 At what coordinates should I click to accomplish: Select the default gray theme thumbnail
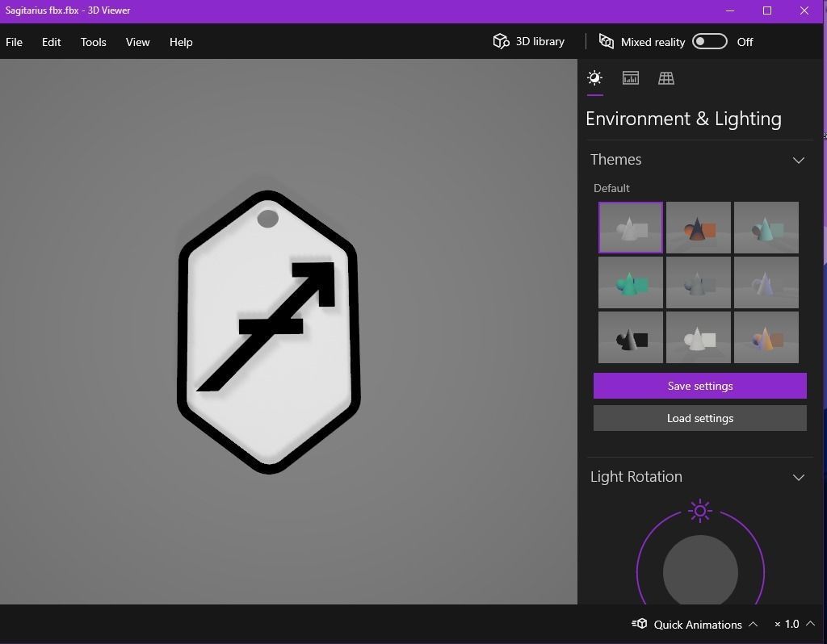(x=630, y=228)
